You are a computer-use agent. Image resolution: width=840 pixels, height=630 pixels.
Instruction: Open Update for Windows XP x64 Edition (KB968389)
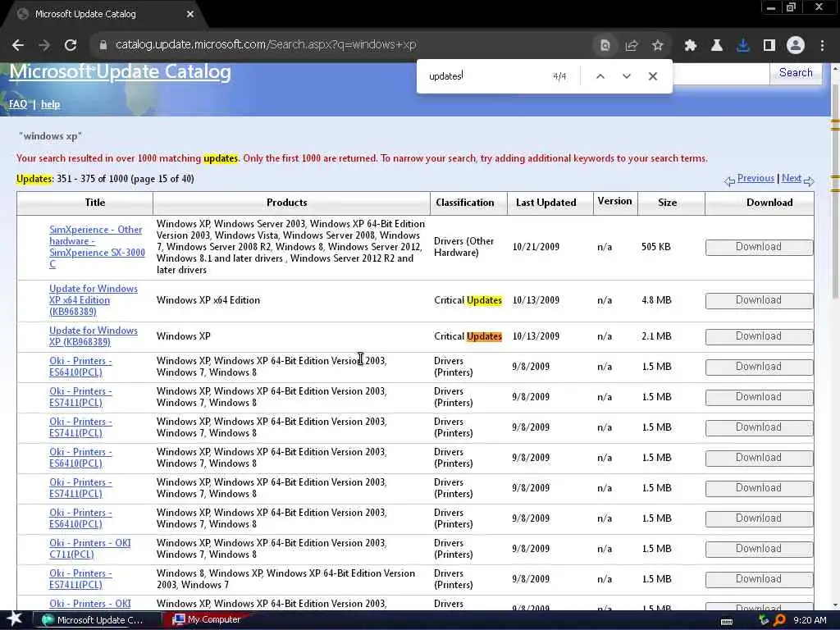pyautogui.click(x=94, y=300)
